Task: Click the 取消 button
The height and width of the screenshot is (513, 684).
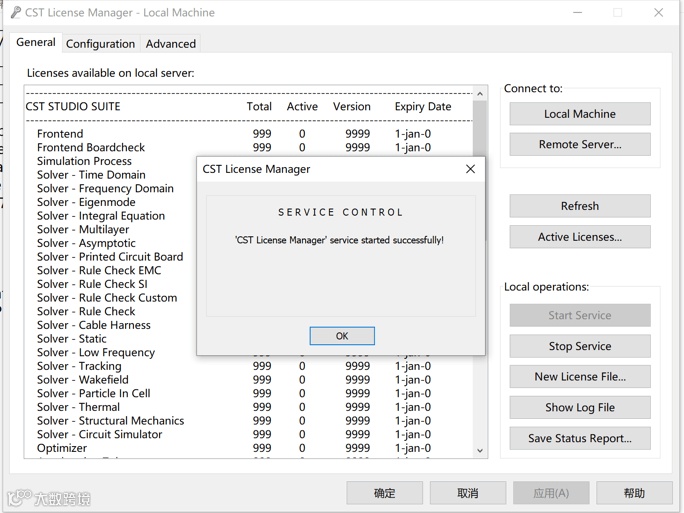Action: 468,493
